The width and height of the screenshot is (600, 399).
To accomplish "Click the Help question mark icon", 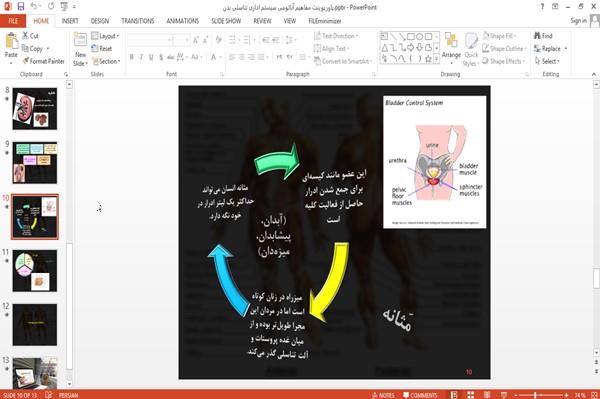I will point(542,7).
